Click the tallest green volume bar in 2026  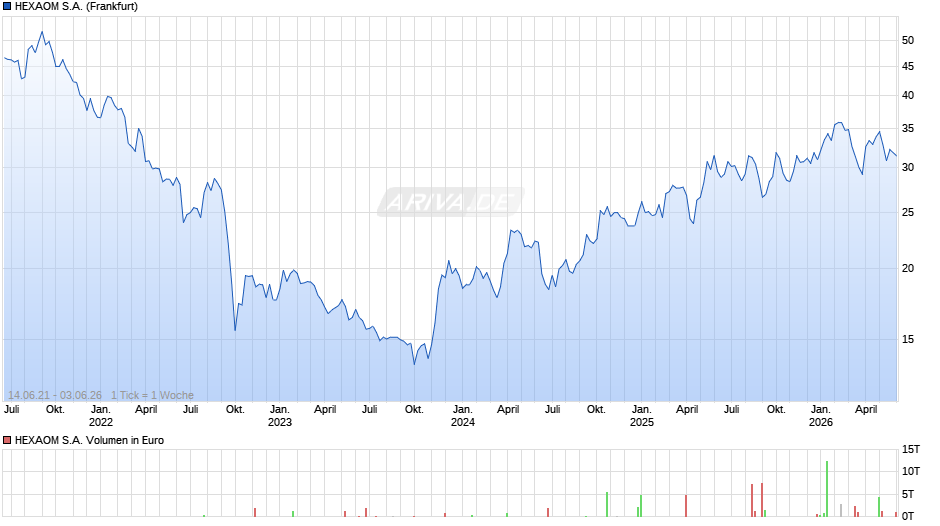coord(827,489)
